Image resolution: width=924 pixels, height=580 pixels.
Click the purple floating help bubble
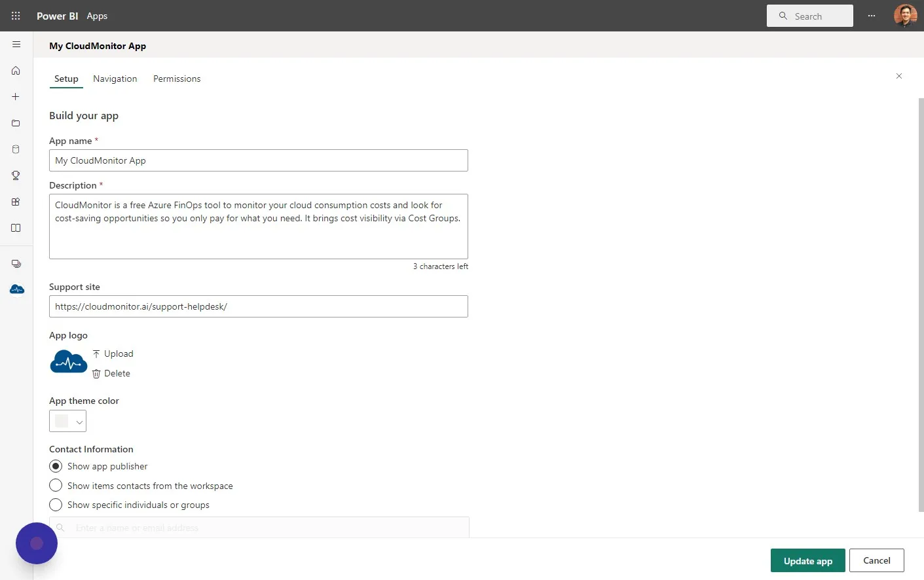(37, 543)
